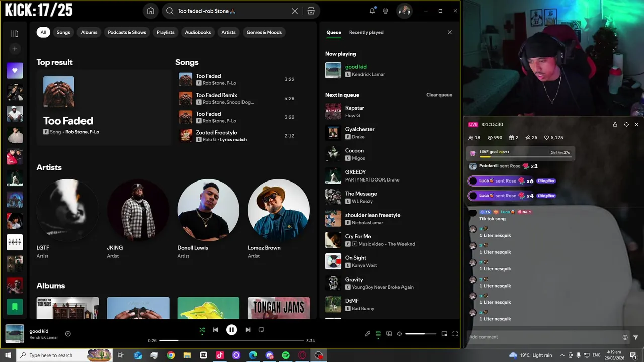Open Liked Songs heart tile in sidebar
644x362 pixels.
coord(15,71)
